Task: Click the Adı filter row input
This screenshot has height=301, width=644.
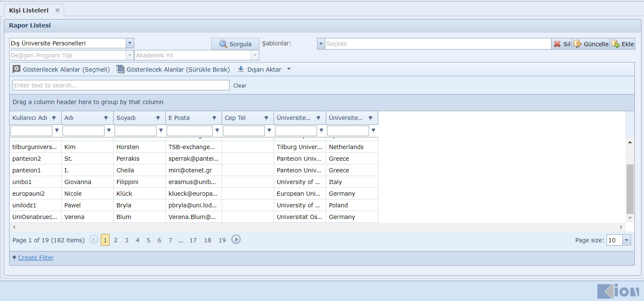Action: 84,131
